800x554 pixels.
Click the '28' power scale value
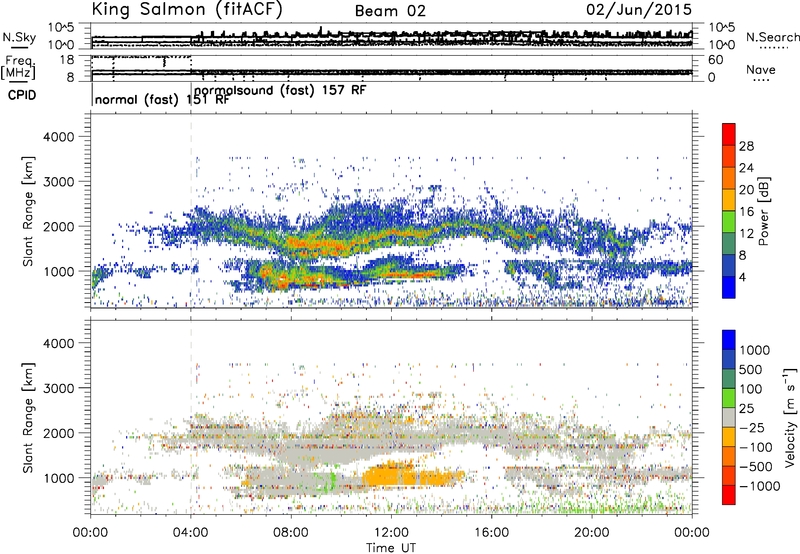tap(746, 146)
